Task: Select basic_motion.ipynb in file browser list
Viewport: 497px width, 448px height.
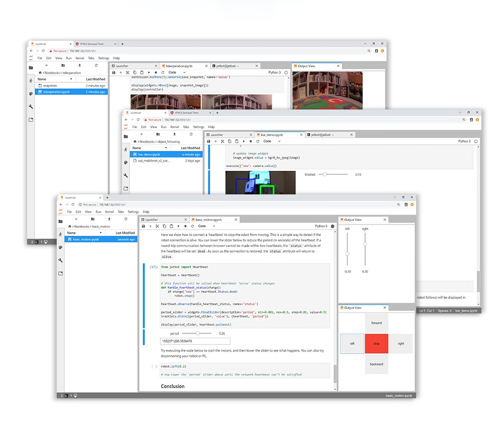Action: [x=101, y=240]
